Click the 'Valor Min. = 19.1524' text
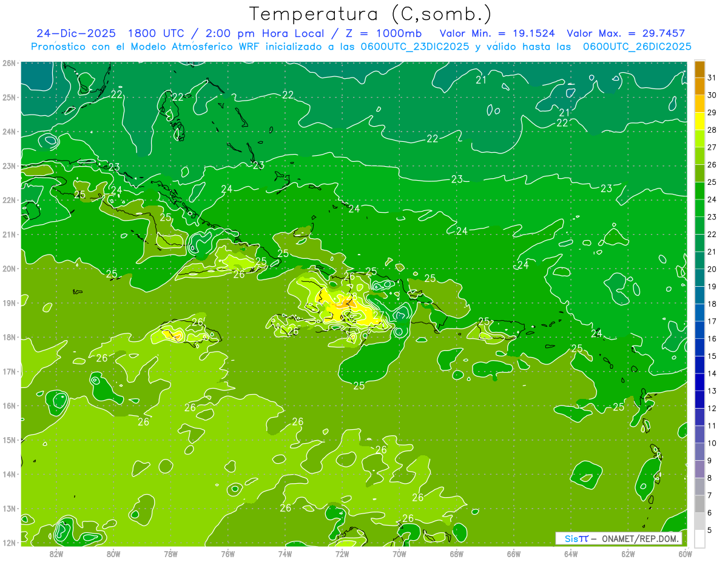728x562 pixels. click(x=497, y=33)
